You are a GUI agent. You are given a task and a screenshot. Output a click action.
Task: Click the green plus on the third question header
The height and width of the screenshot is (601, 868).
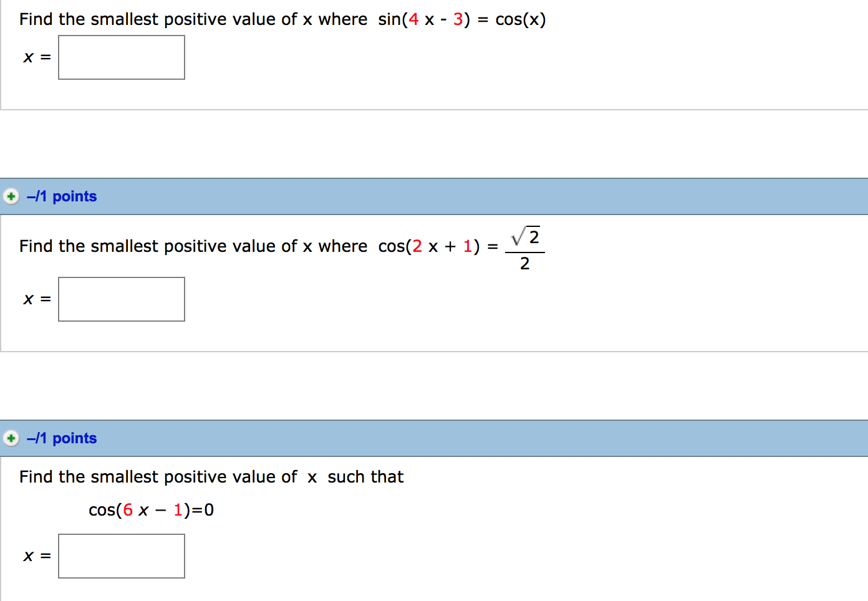click(11, 438)
